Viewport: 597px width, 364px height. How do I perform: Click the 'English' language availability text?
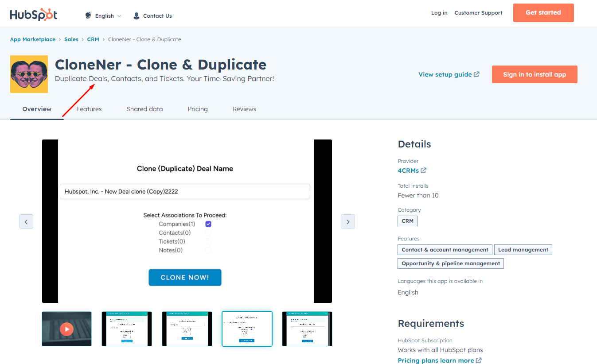[x=408, y=292]
